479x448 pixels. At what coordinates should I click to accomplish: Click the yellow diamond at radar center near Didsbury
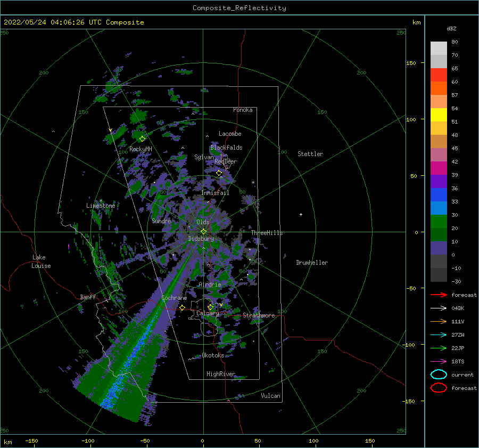coord(203,232)
